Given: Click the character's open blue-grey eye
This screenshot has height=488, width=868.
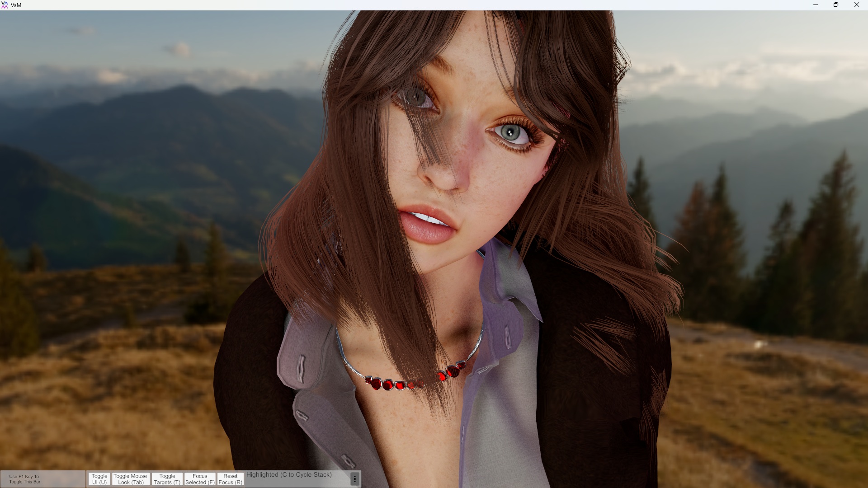Looking at the screenshot, I should tap(511, 133).
